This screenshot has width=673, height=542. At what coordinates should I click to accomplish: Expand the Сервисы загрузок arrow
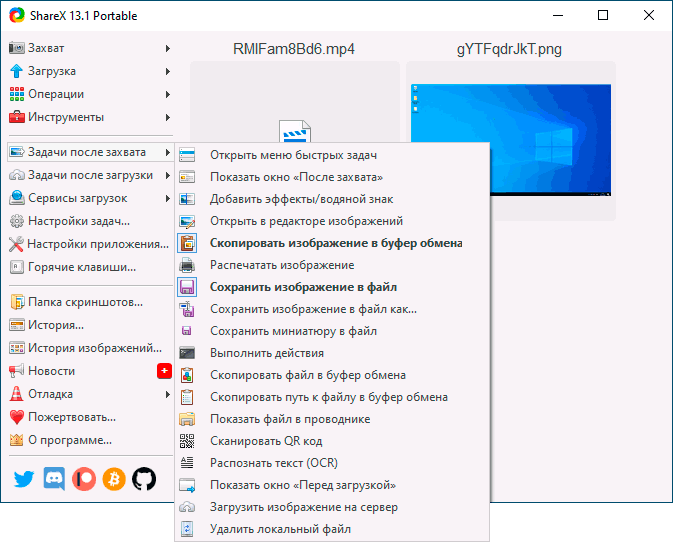coord(168,198)
